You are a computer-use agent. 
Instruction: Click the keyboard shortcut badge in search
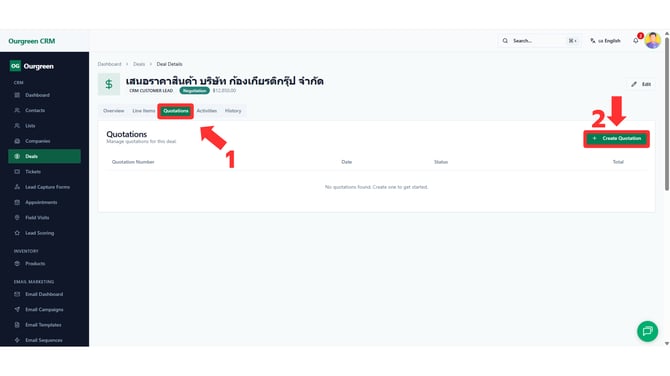click(573, 41)
